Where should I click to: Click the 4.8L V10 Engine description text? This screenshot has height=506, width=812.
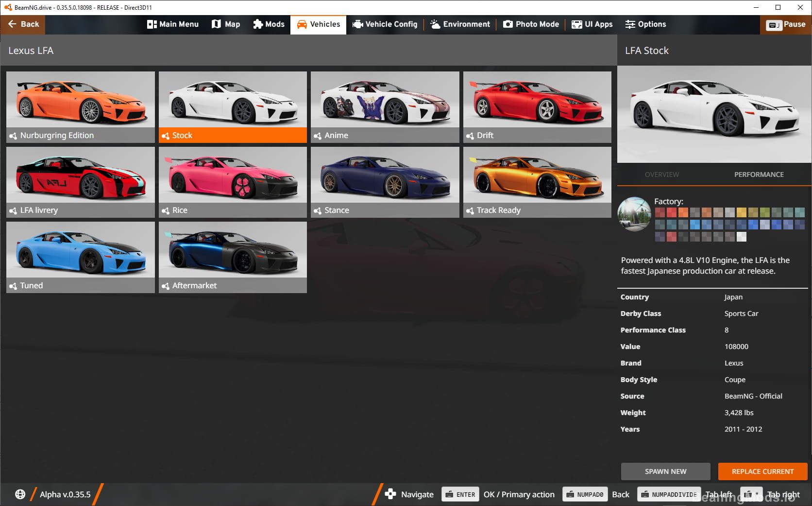pos(705,265)
